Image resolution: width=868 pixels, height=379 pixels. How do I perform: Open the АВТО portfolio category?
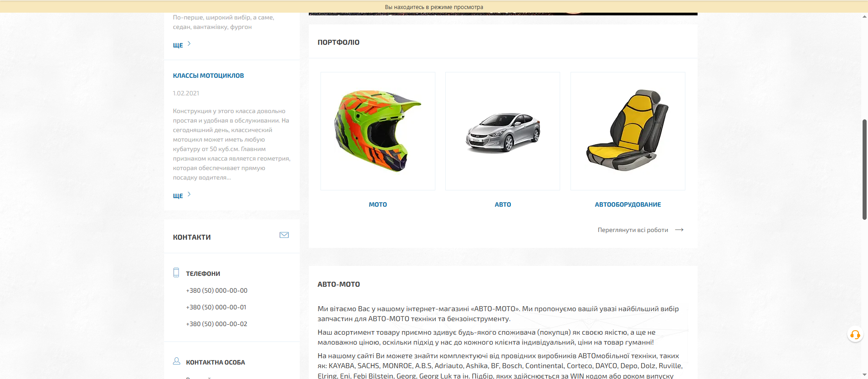click(x=503, y=204)
